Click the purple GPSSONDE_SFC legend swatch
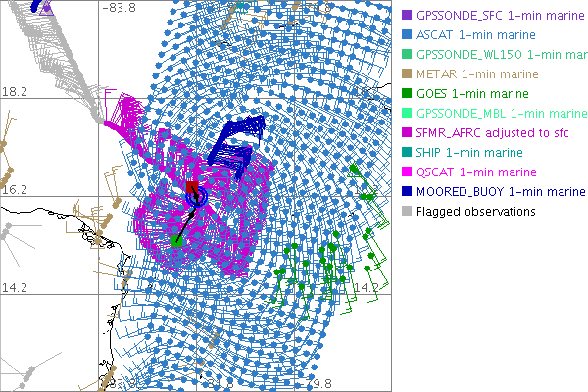The image size is (588, 392). click(x=405, y=15)
